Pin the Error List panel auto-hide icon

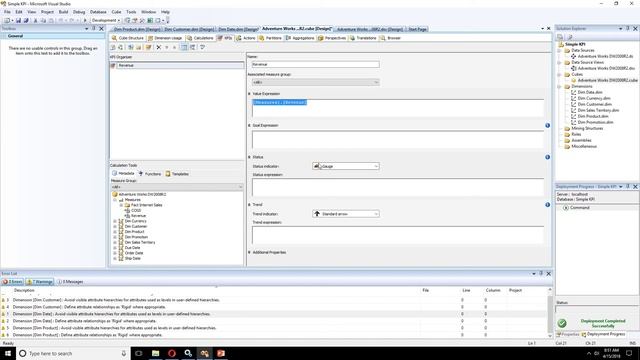pyautogui.click(x=541, y=273)
